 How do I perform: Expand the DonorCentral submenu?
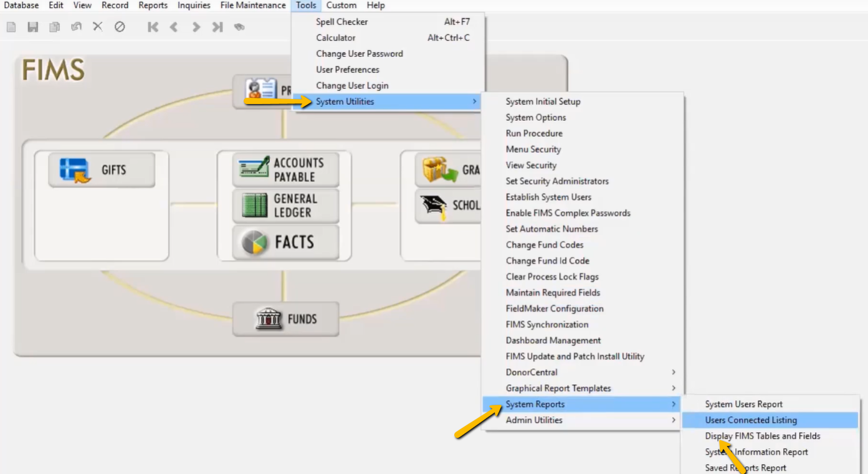(x=583, y=372)
